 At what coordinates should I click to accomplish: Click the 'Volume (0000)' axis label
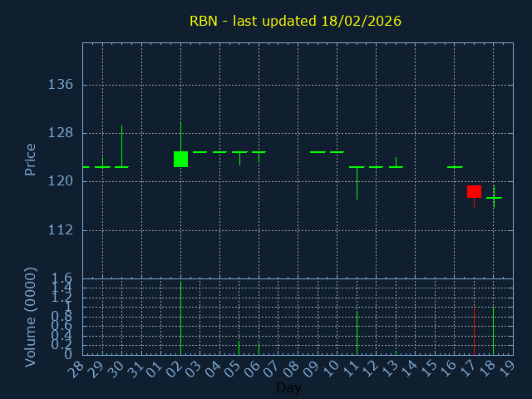click(31, 317)
